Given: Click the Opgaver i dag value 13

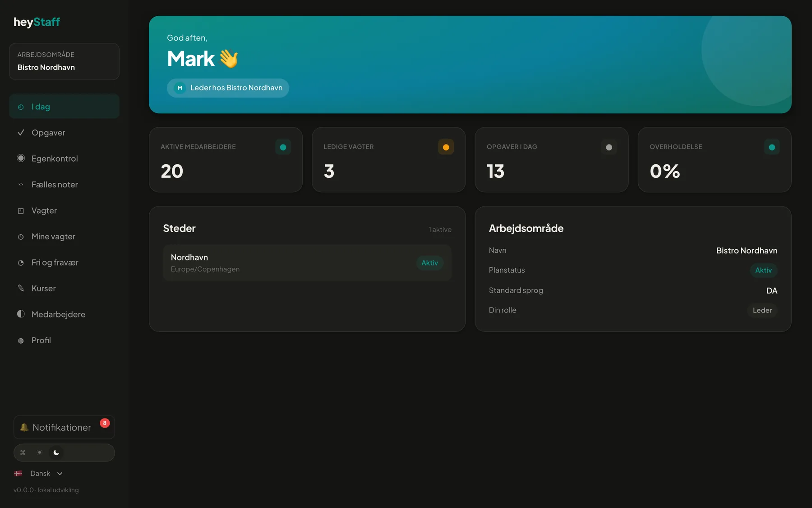Looking at the screenshot, I should [x=495, y=171].
